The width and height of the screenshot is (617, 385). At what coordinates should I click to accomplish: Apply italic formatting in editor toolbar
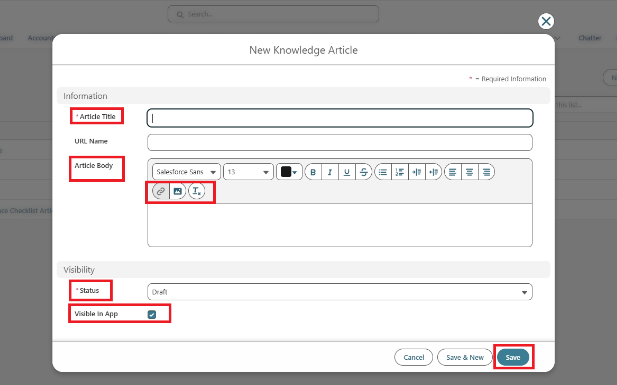coord(330,172)
